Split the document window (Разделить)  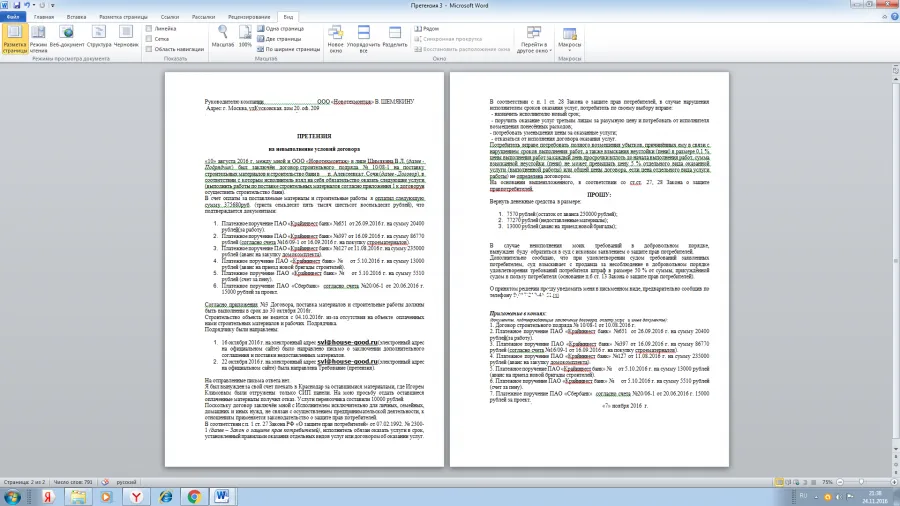pyautogui.click(x=395, y=37)
